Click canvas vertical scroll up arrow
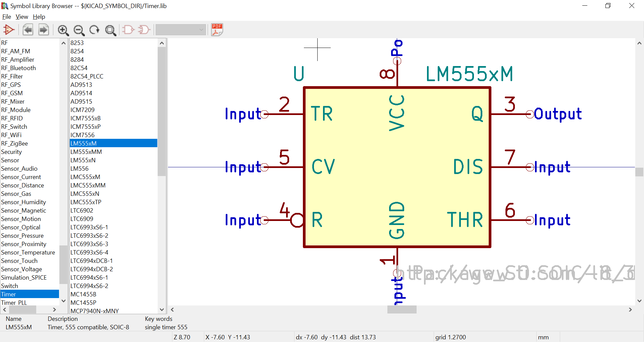Viewport: 644px width, 342px height. point(639,43)
